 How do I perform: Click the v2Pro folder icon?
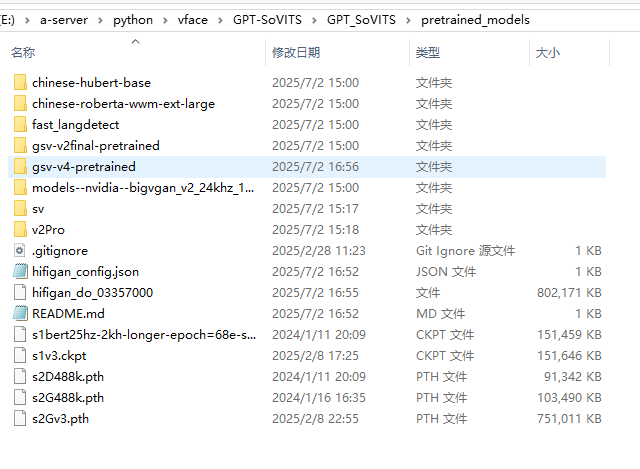(20, 229)
